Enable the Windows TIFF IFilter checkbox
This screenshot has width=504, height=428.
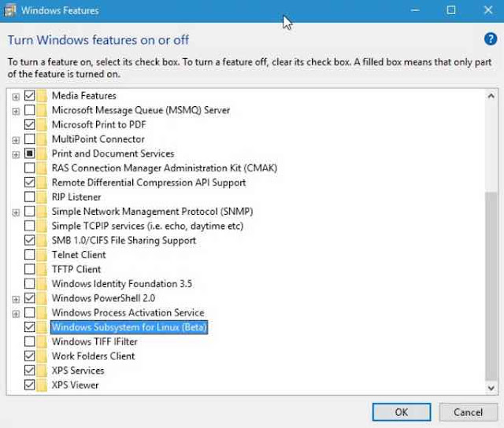click(30, 341)
